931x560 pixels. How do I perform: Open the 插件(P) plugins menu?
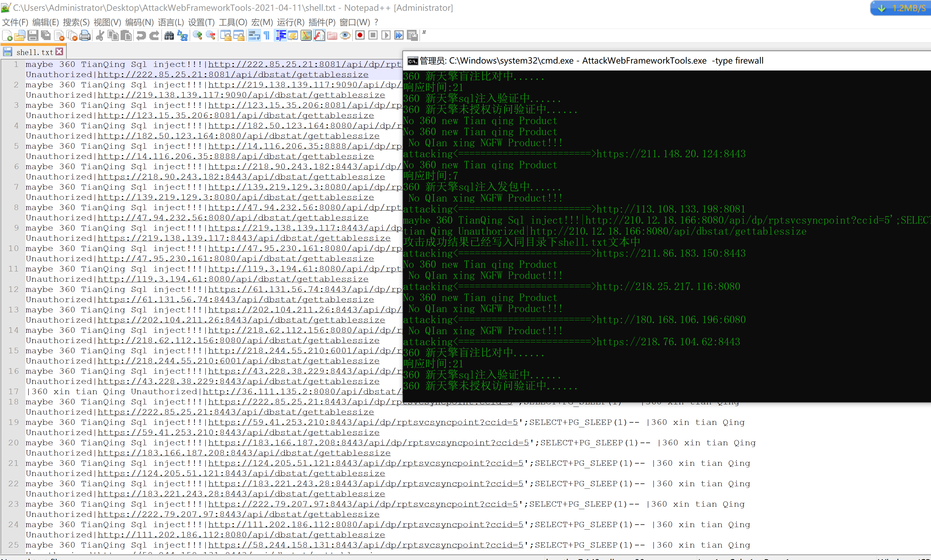(x=322, y=22)
